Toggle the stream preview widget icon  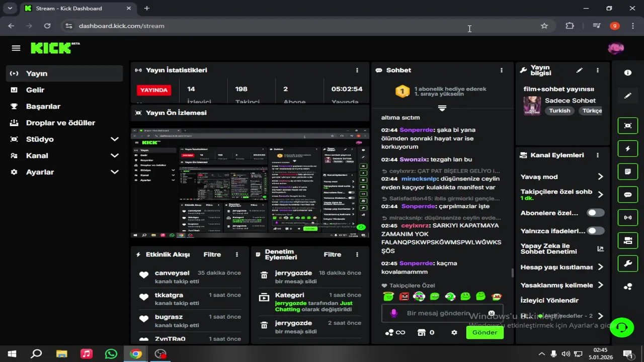(x=628, y=126)
